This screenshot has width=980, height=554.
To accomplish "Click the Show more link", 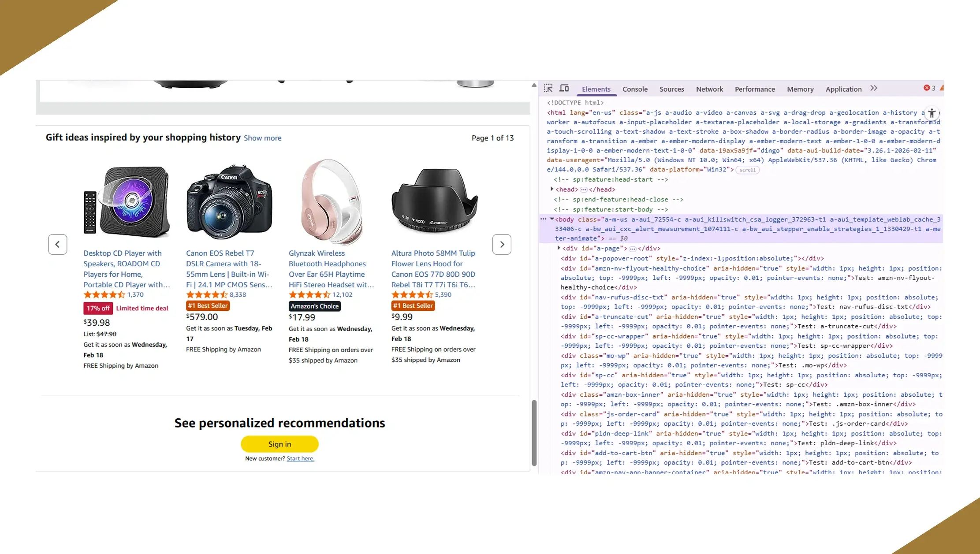I will (x=262, y=138).
